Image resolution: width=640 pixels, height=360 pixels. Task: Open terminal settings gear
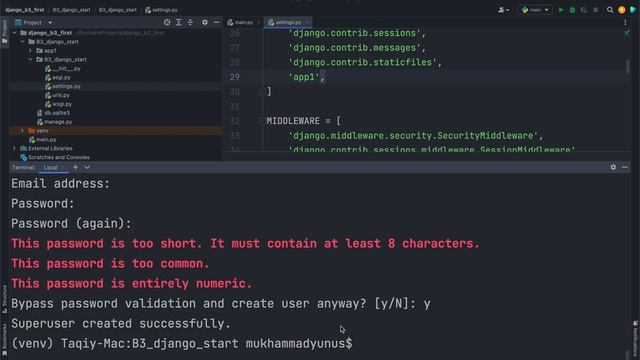click(613, 167)
